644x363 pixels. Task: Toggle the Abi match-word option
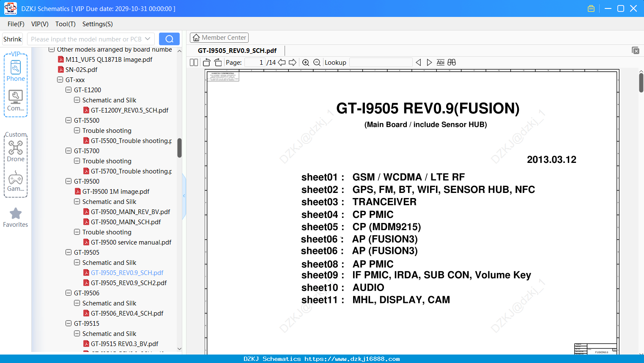440,63
